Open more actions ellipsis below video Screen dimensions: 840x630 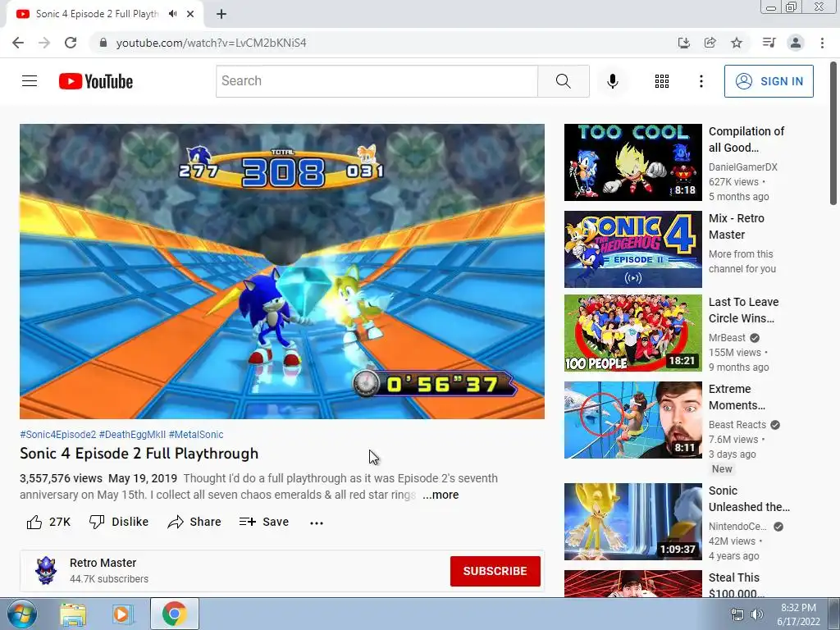pyautogui.click(x=317, y=523)
